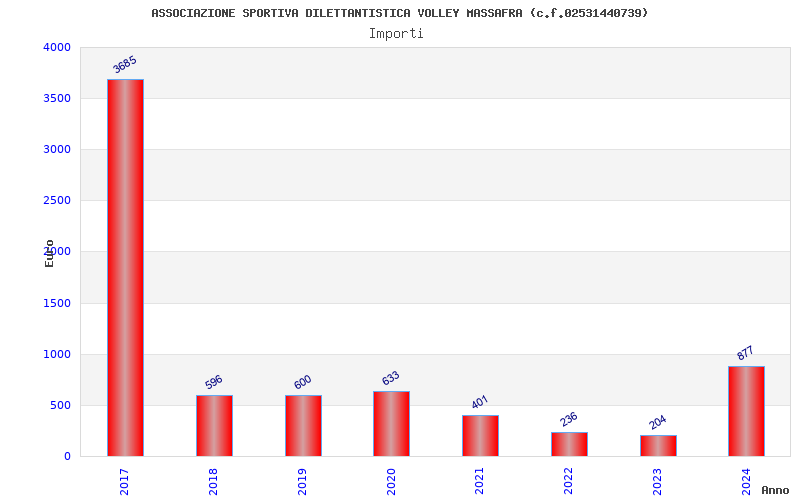This screenshot has width=800, height=500.
Task: Select the 2020 bar
Action: click(x=391, y=423)
